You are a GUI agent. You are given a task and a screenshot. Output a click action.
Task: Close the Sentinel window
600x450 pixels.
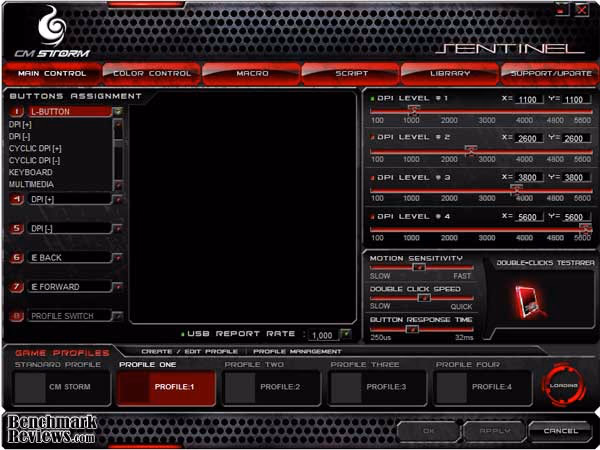point(582,10)
